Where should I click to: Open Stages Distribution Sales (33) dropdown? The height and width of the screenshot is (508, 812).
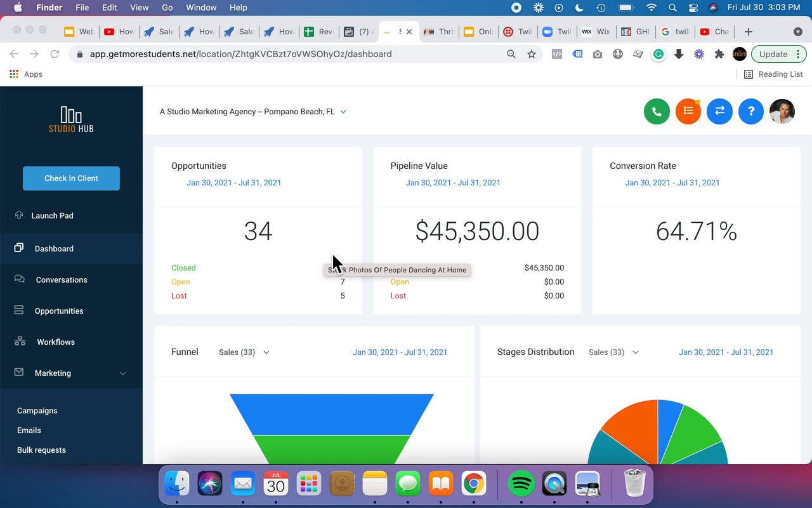tap(614, 352)
